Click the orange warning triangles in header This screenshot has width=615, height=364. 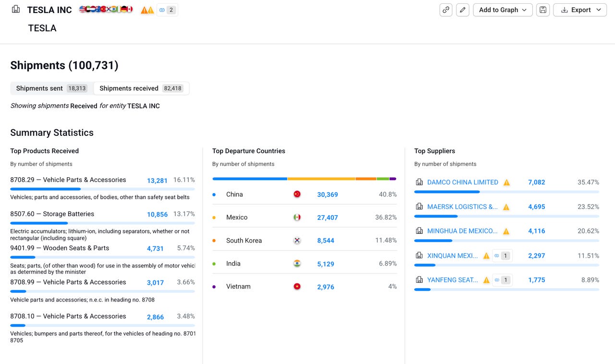[147, 10]
